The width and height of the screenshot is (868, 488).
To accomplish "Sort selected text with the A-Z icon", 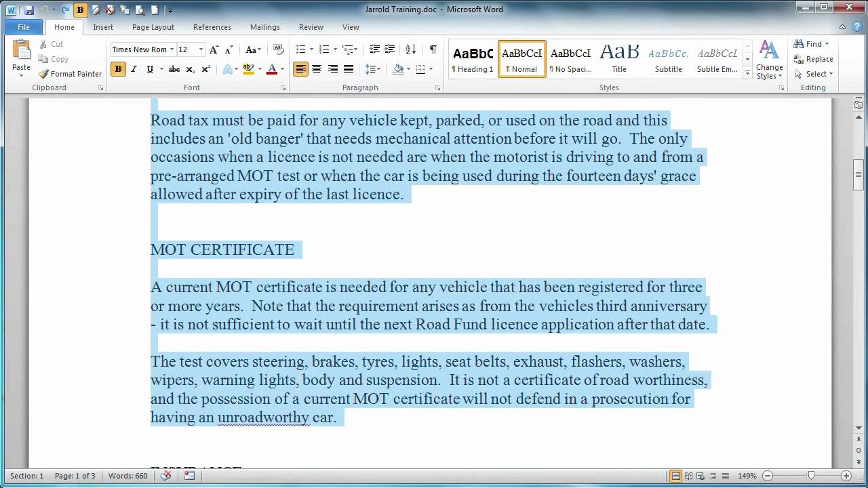I will [x=410, y=49].
